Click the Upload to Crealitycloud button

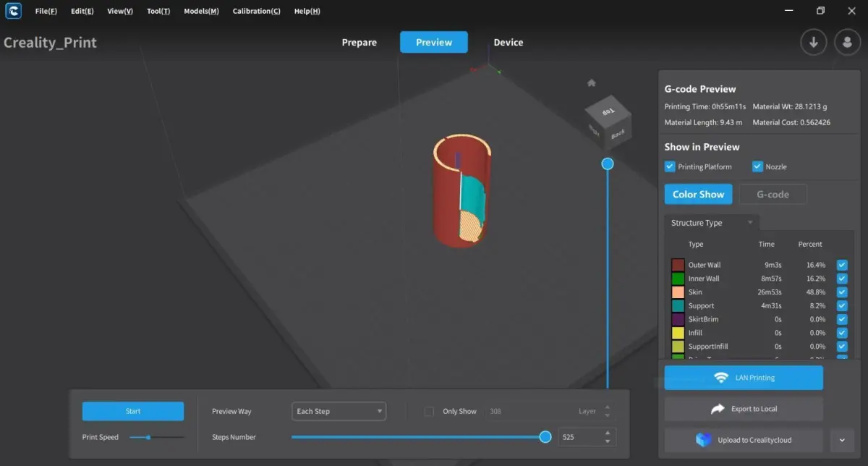point(744,440)
